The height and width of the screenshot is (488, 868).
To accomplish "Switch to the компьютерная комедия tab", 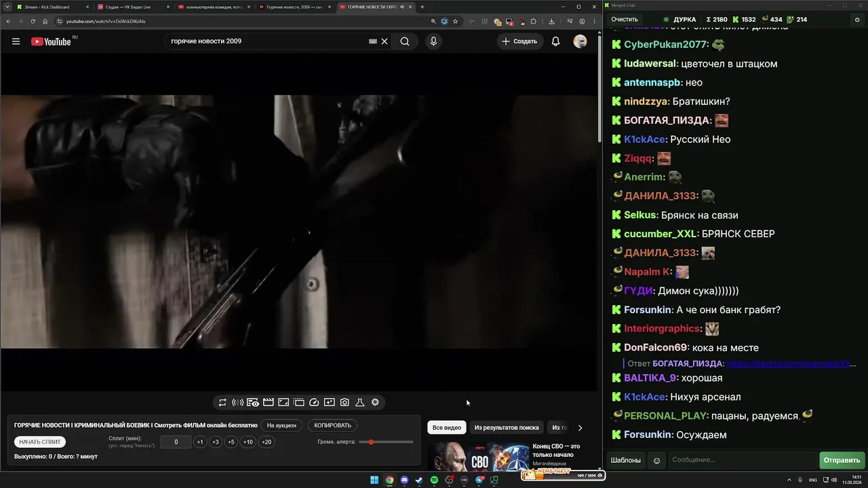I will [214, 7].
